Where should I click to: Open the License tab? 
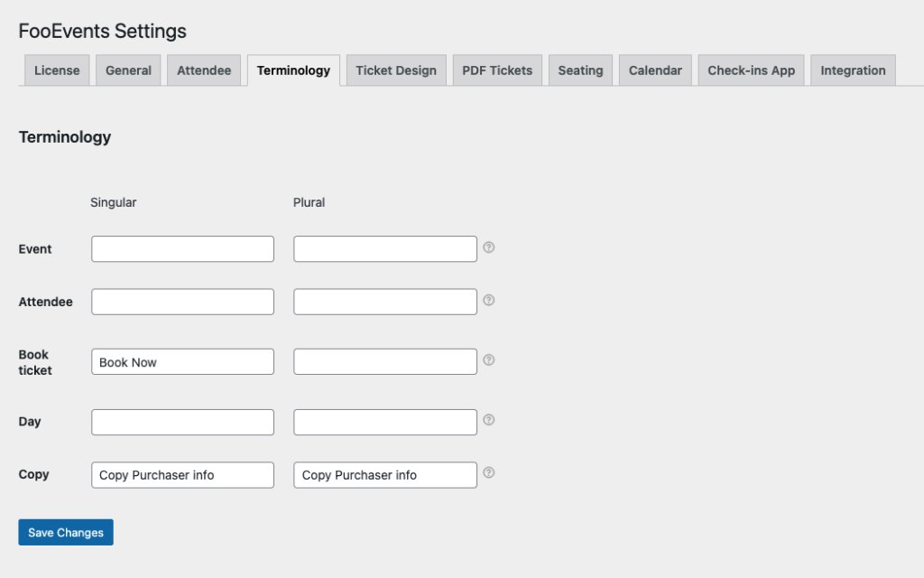point(57,70)
